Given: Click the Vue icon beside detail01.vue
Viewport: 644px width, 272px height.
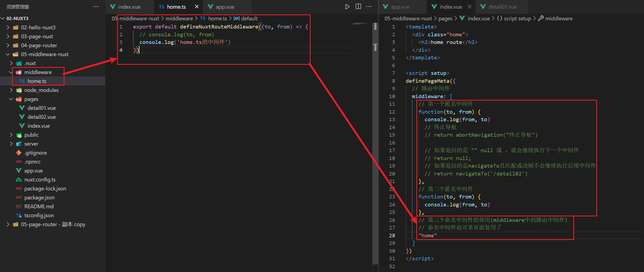Looking at the screenshot, I should tap(22, 108).
